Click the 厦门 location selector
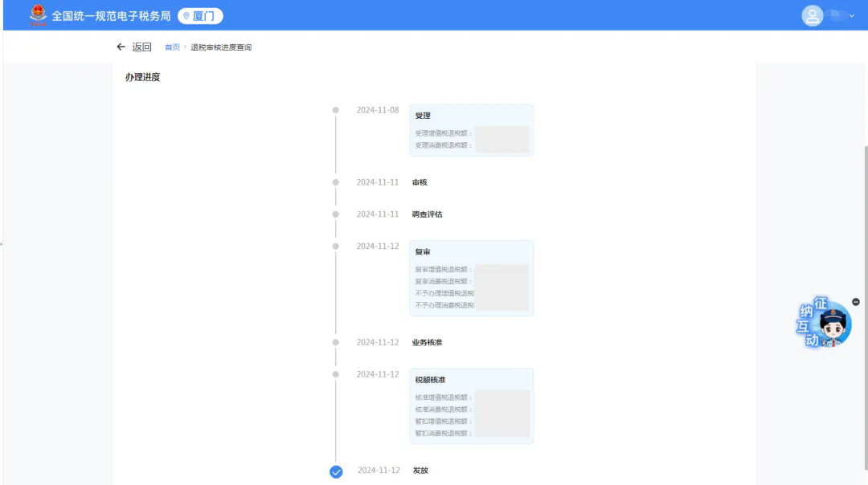This screenshot has width=868, height=485. (x=200, y=16)
